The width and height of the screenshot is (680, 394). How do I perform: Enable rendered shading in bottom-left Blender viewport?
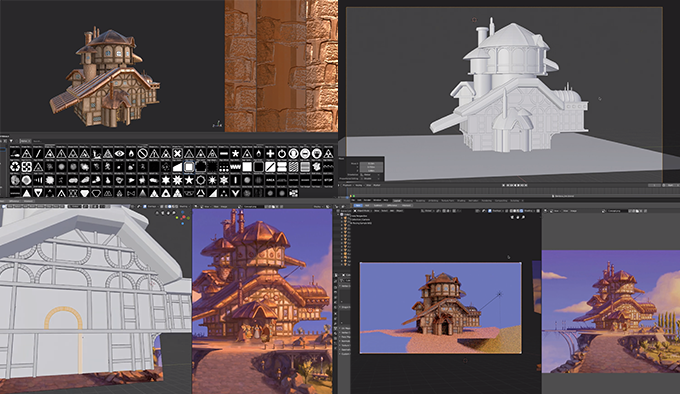pos(177,206)
